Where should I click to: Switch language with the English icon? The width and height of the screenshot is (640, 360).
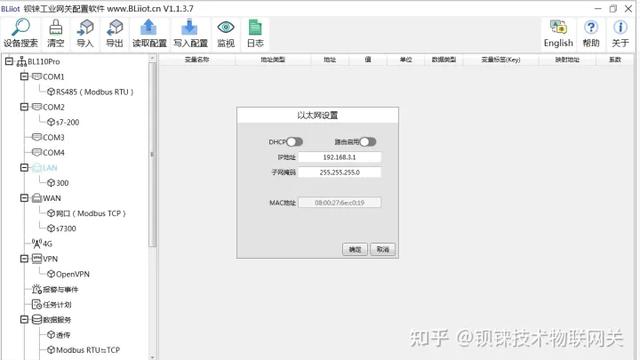[558, 33]
